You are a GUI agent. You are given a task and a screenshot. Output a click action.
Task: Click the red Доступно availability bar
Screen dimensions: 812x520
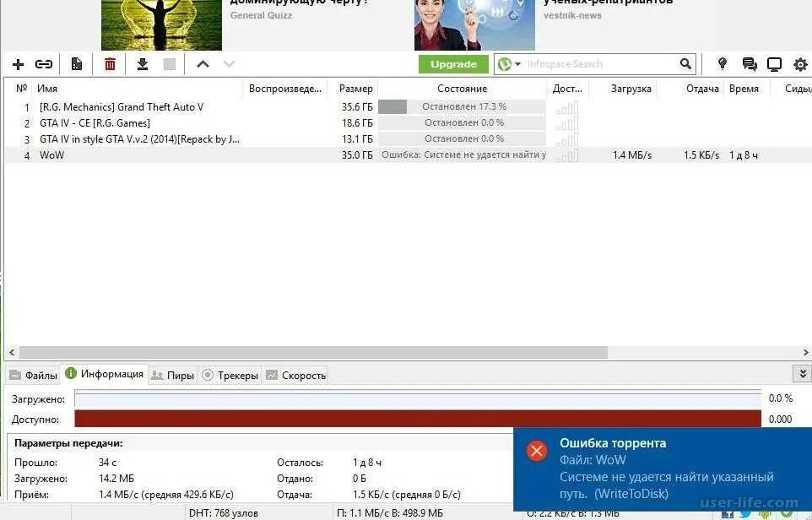pos(418,419)
